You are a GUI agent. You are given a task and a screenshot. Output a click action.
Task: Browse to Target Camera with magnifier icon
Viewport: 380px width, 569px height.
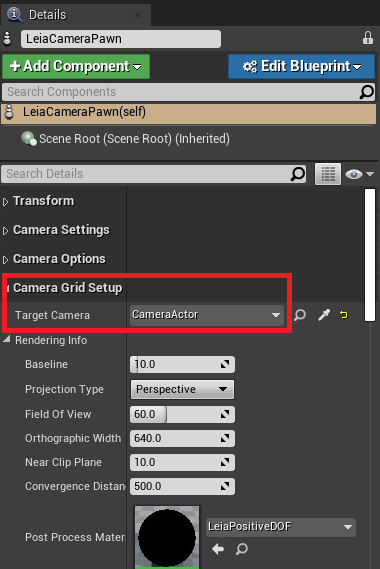(x=300, y=315)
